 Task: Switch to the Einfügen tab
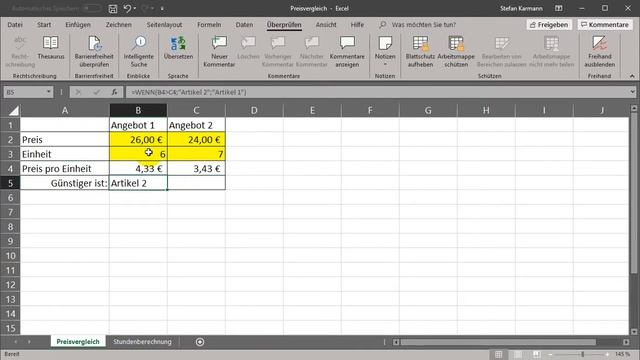[x=78, y=25]
